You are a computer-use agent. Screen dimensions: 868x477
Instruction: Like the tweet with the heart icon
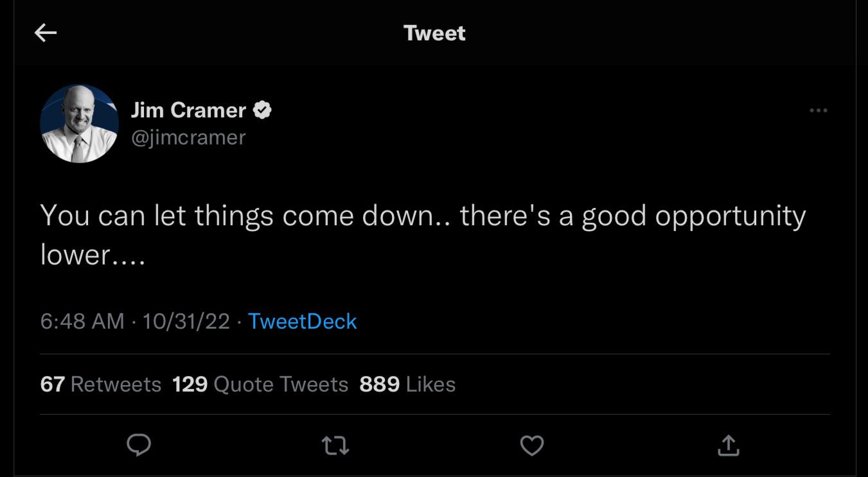pyautogui.click(x=531, y=445)
